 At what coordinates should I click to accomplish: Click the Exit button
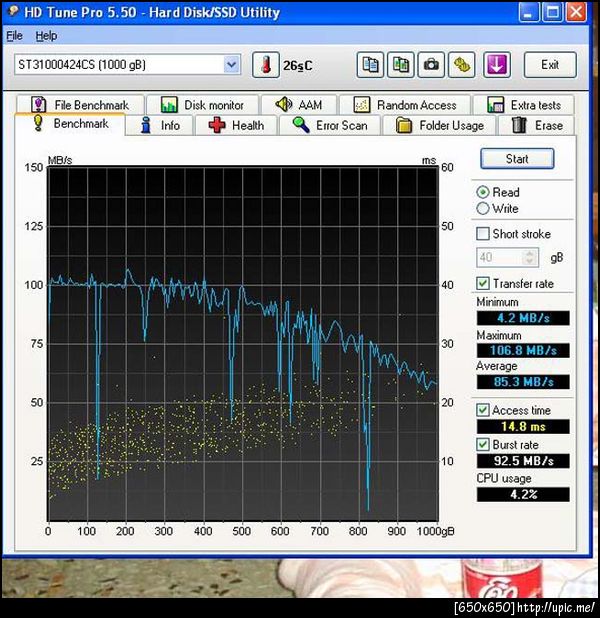[550, 65]
